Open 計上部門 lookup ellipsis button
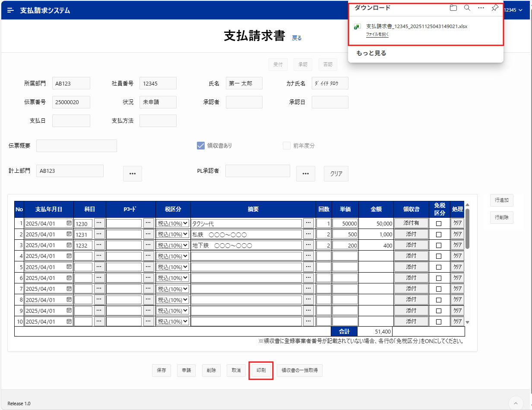 (133, 173)
